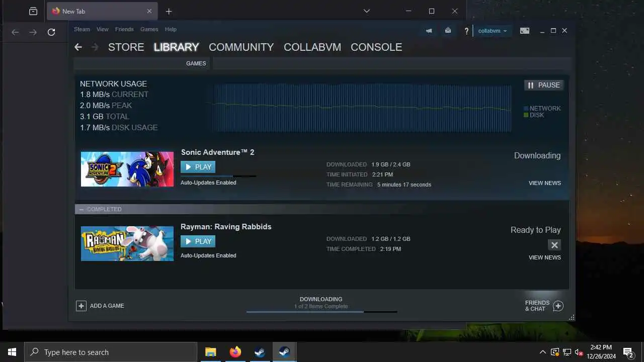This screenshot has width=644, height=362.
Task: Play Rayman: Raving Rabbids
Action: 198,241
